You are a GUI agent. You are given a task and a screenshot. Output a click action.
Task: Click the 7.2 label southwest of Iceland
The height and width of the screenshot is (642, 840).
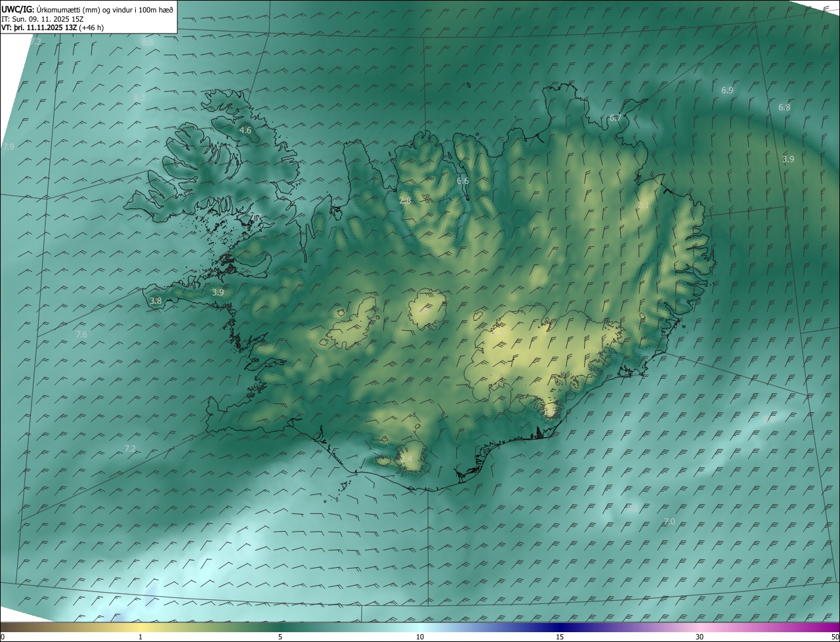tap(130, 448)
